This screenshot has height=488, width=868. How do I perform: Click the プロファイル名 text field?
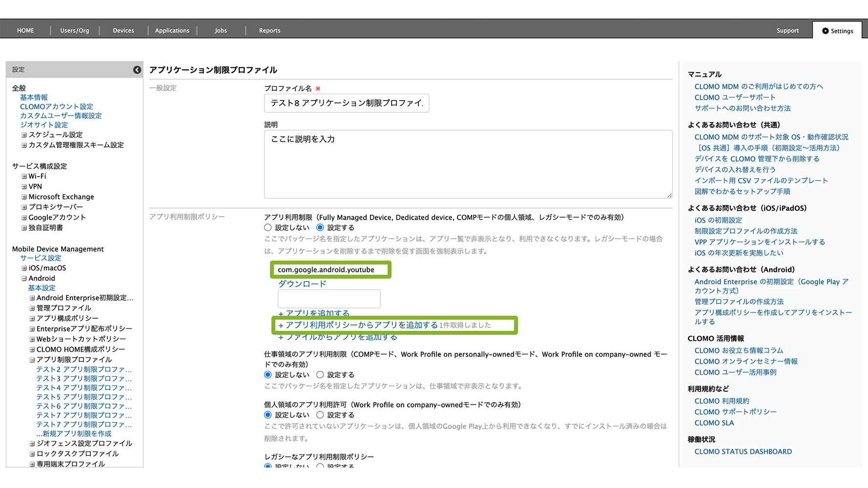click(347, 103)
